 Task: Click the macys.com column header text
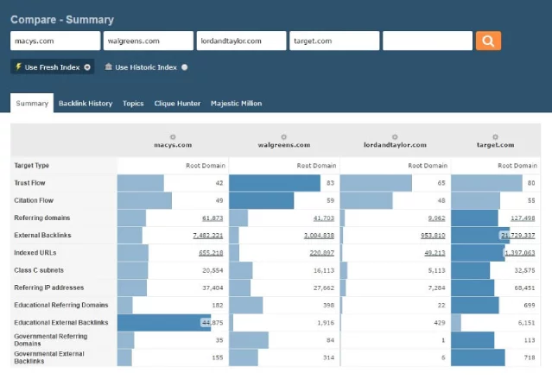point(173,145)
